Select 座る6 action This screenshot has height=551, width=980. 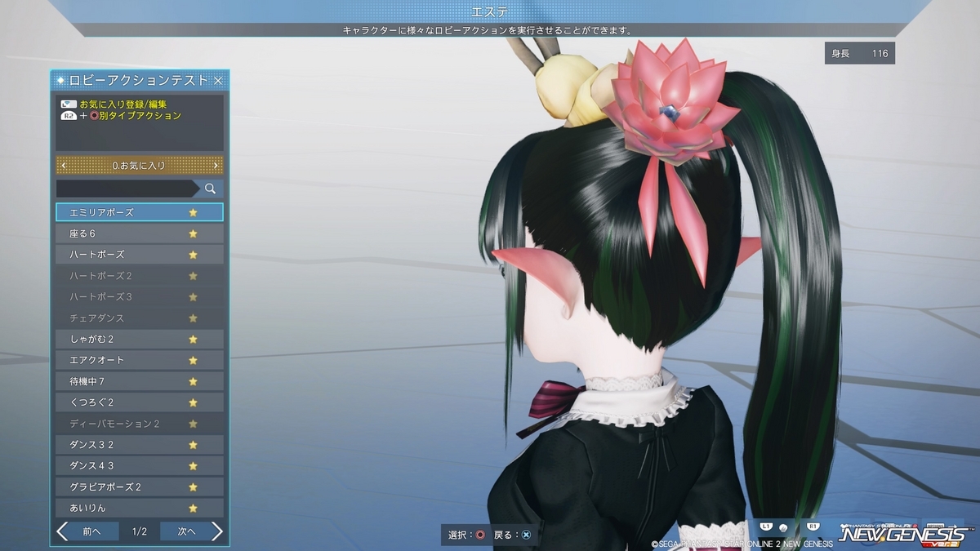point(140,233)
